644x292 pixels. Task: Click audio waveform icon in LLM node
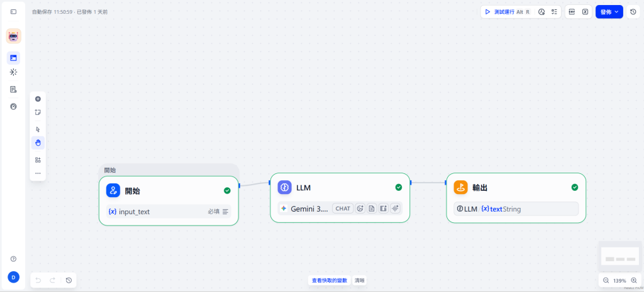[395, 208]
